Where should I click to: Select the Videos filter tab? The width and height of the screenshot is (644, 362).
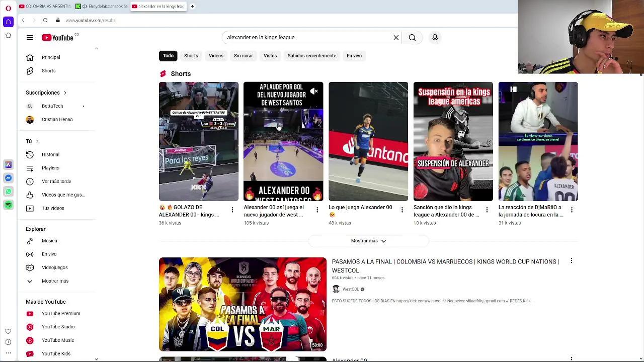(216, 56)
